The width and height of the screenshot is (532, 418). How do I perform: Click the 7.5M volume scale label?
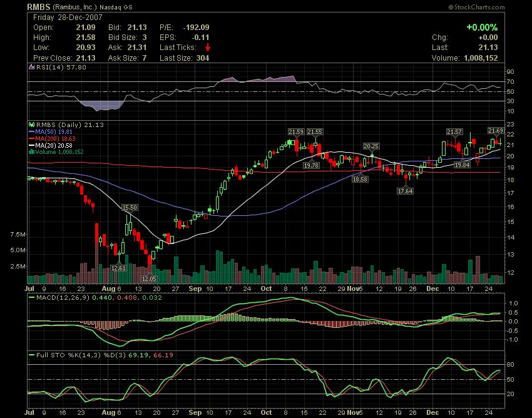pos(18,235)
